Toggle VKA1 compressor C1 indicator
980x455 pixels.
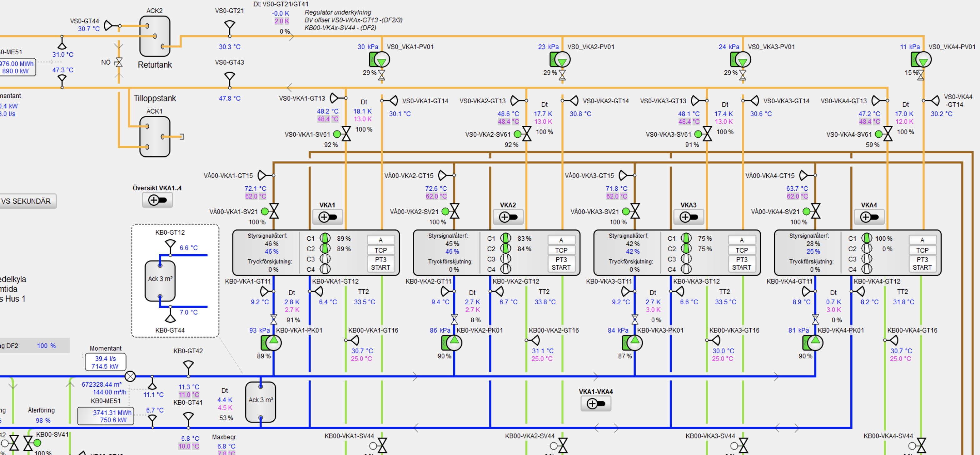pos(325,238)
